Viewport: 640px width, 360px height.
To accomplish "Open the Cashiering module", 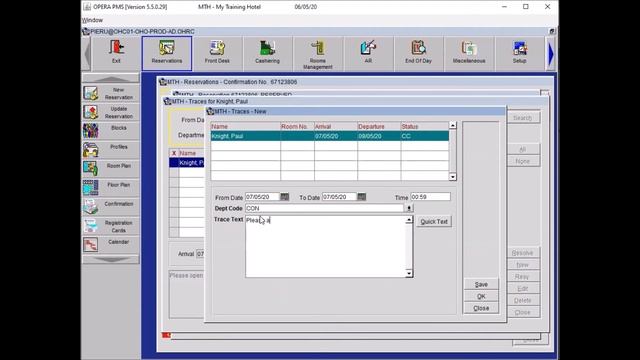I will pos(267,53).
